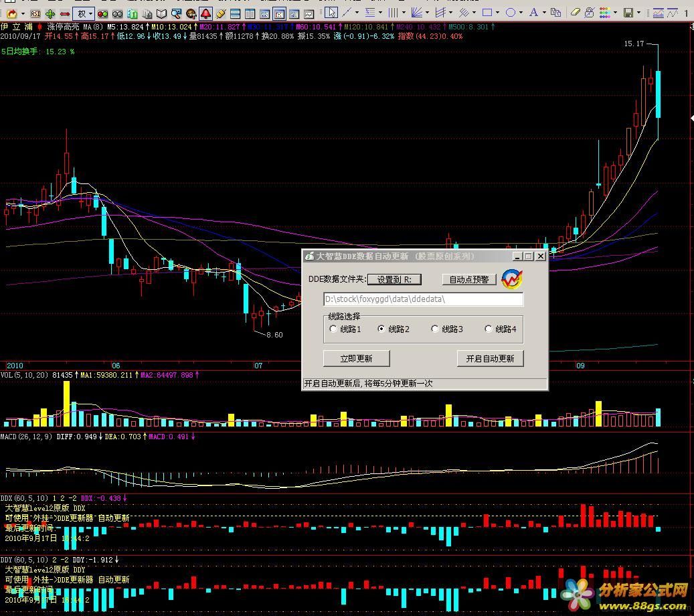This screenshot has height=616, width=694.
Task: Expand dropdown arrow beside text A tool
Action: coord(544,13)
